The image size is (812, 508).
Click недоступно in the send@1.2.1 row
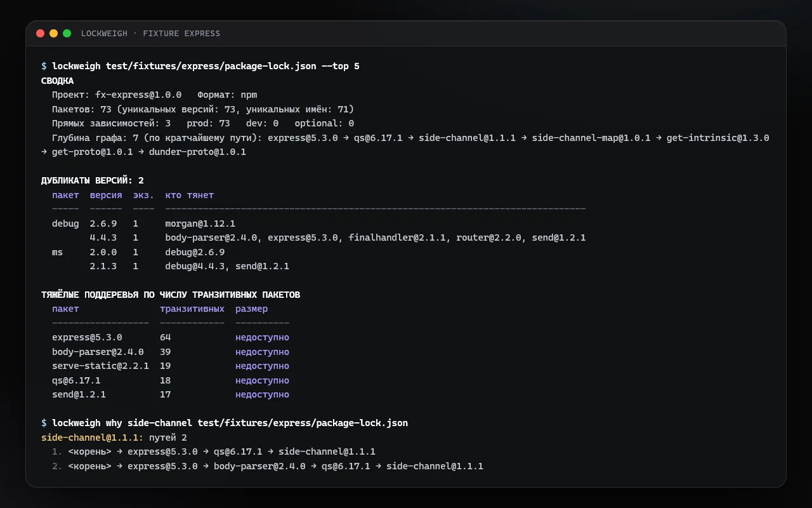click(x=262, y=394)
